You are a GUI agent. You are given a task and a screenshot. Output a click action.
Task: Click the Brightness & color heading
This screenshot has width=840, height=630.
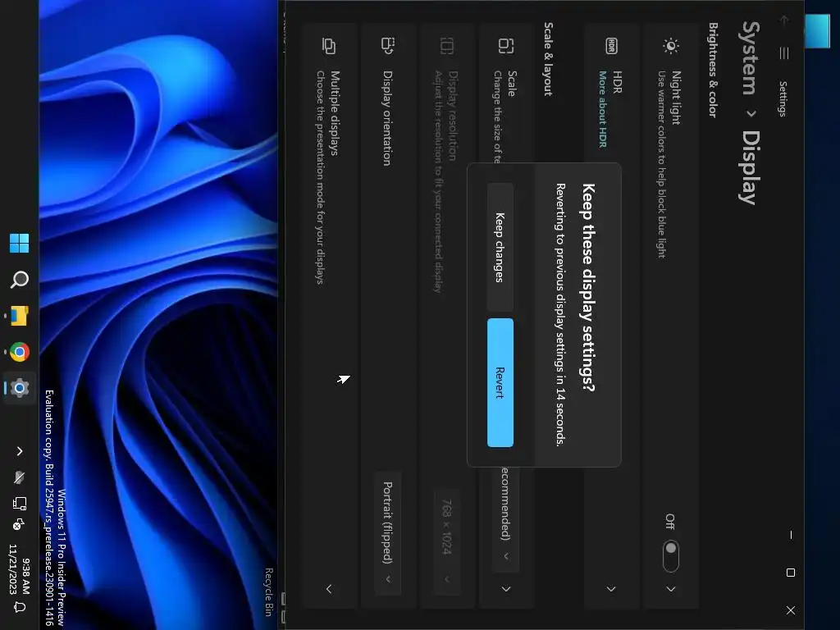tap(713, 70)
